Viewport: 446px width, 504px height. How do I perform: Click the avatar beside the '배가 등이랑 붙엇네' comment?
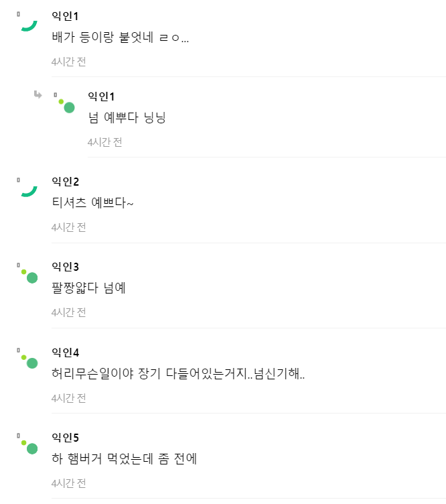tap(27, 22)
